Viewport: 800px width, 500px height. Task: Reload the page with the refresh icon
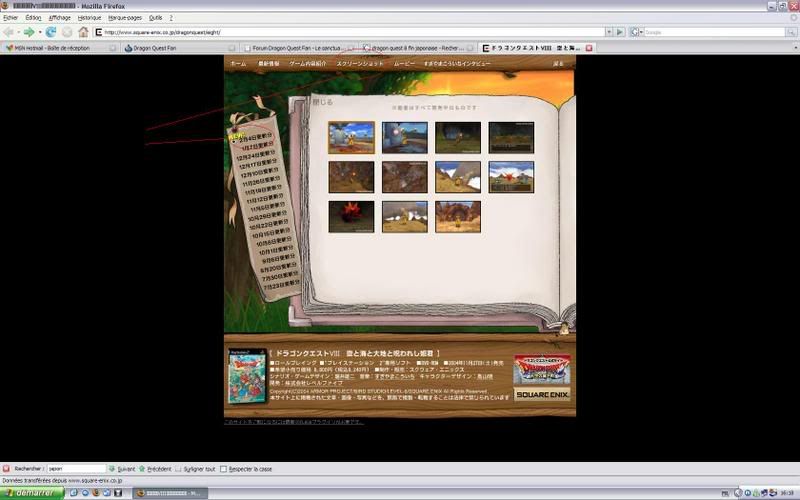click(x=51, y=32)
